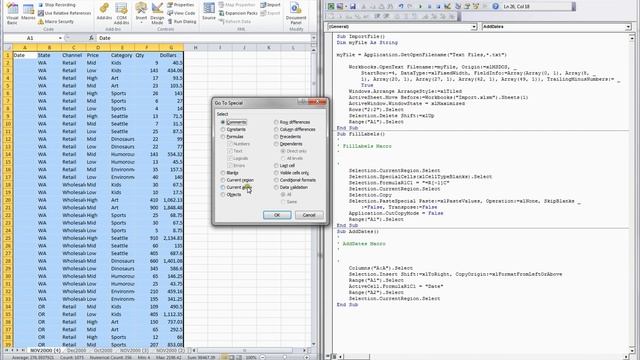Choose Data validation option
The height and width of the screenshot is (360, 640).
(291, 187)
